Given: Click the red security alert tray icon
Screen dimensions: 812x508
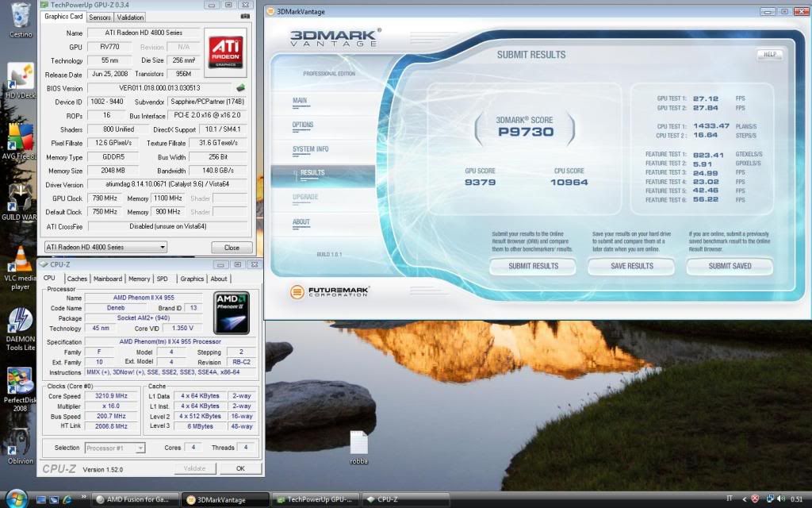Looking at the screenshot, I should 755,498.
